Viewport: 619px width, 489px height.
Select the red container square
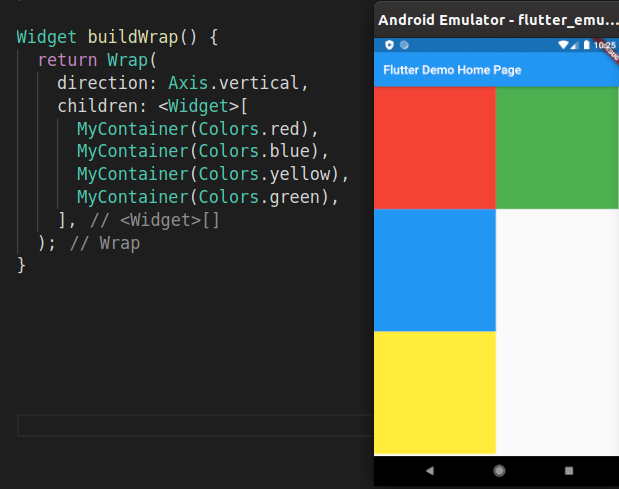[x=435, y=148]
